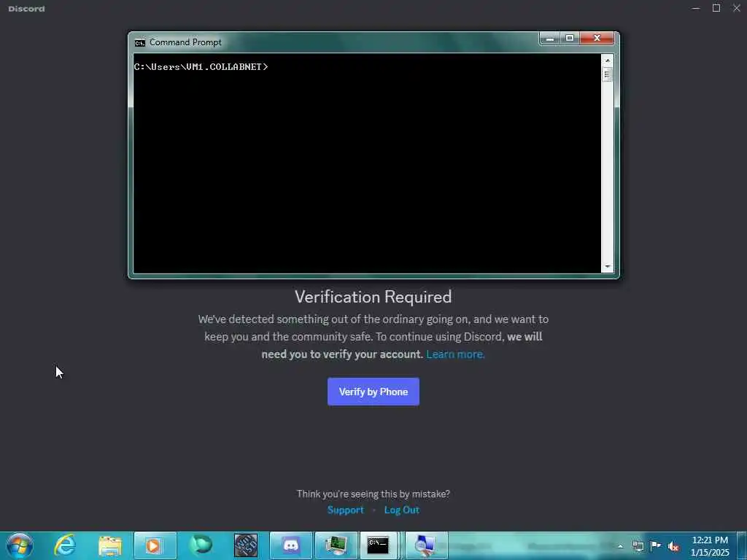Maximize the Command Prompt window

[x=569, y=39]
